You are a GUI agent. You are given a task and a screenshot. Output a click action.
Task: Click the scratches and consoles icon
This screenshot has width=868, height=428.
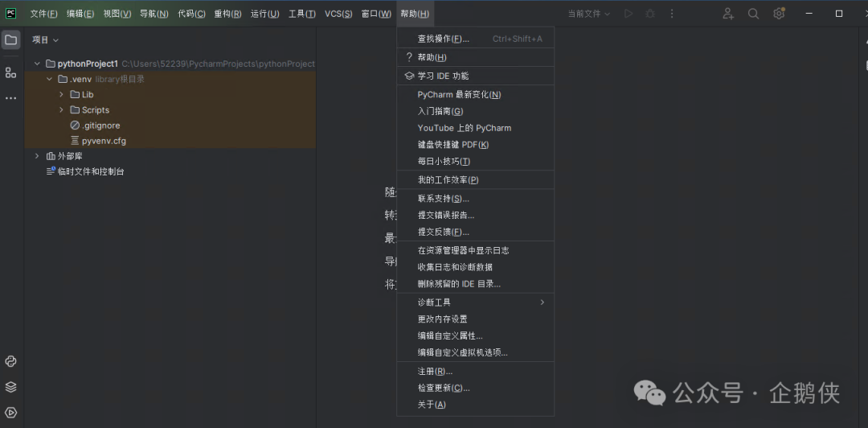click(x=51, y=171)
